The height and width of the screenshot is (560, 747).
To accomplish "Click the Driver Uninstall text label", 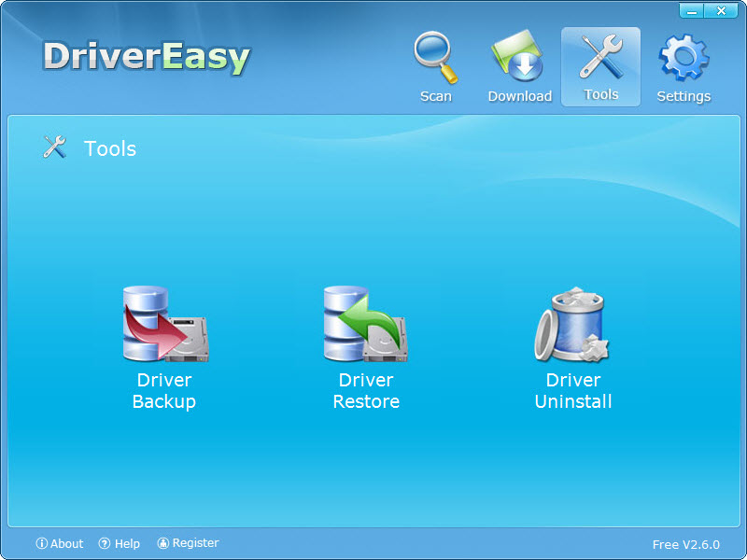I will pos(573,391).
